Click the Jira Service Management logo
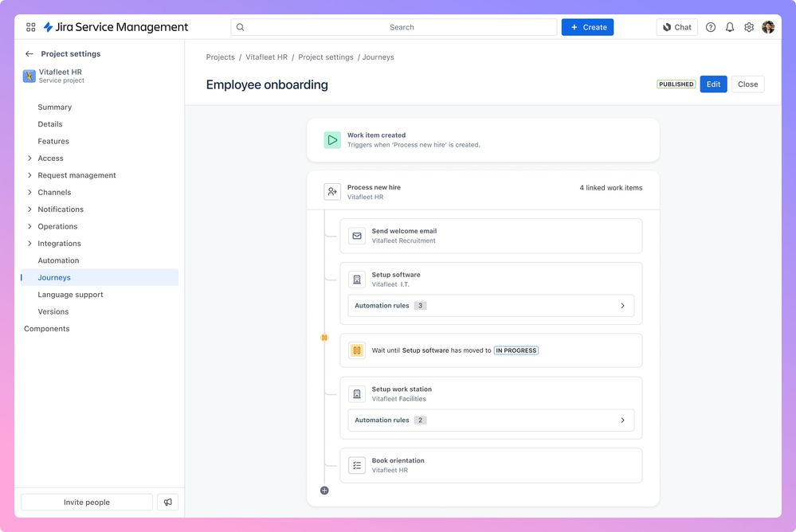 [x=116, y=27]
